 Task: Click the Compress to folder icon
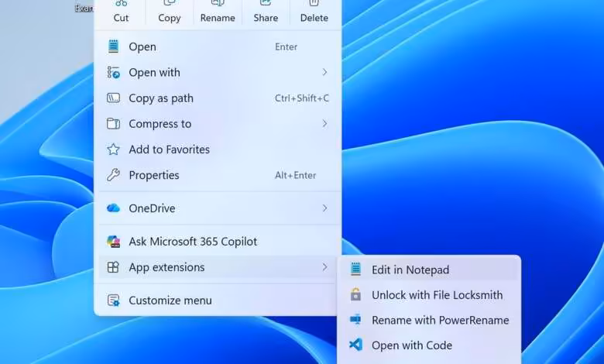click(x=113, y=124)
